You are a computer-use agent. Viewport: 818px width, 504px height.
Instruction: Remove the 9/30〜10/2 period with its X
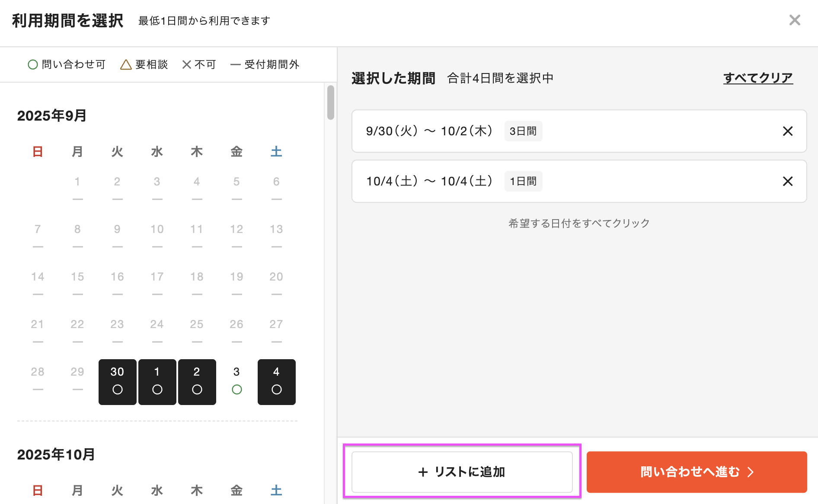788,131
